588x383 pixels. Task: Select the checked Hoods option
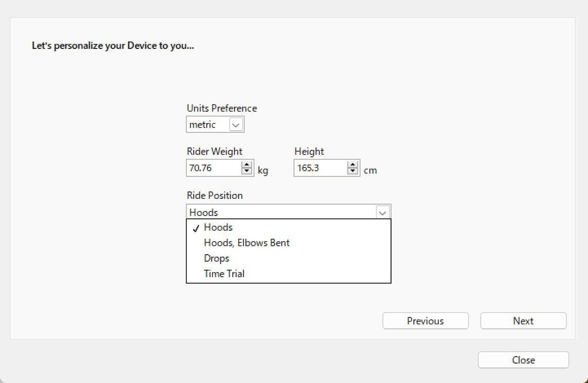click(218, 227)
